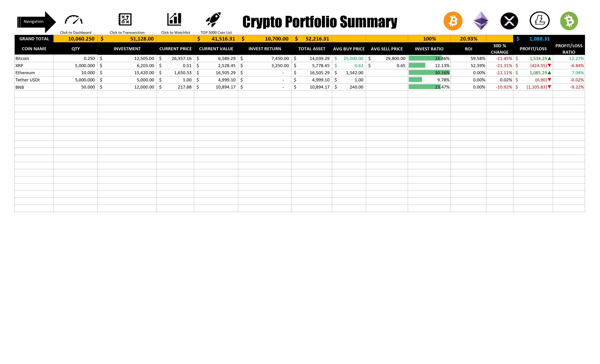Click the green up arrow beside 1,085.29
Screen dimensions: 600x364
point(549,73)
